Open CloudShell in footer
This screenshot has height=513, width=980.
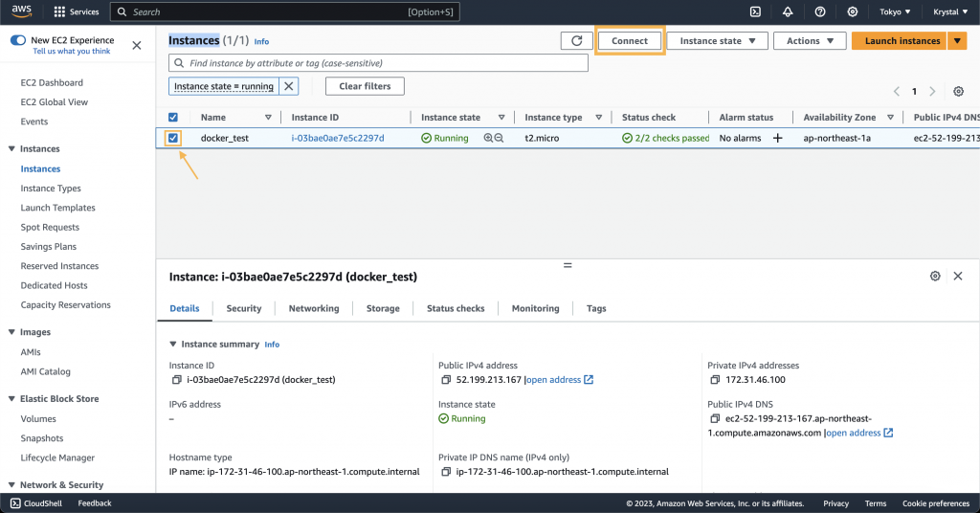36,503
